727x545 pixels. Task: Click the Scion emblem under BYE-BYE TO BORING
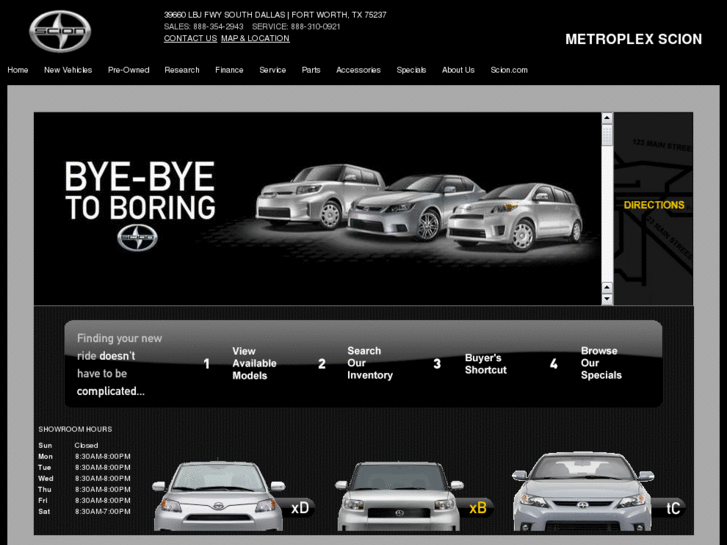[x=137, y=237]
